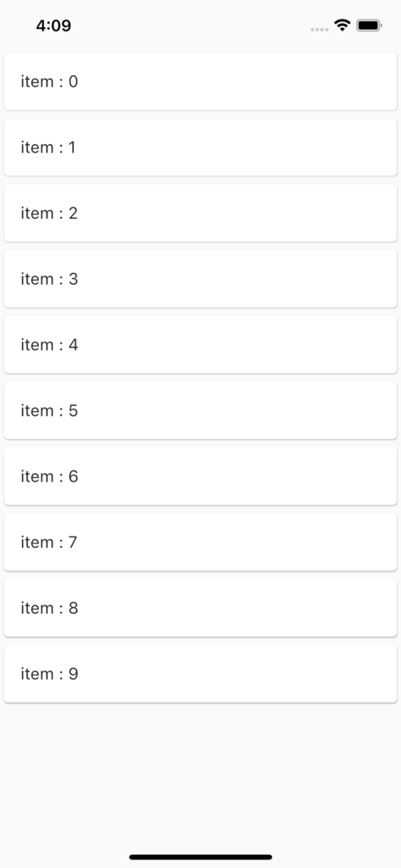
Task: Click the "item : 9" text label
Action: coord(49,674)
